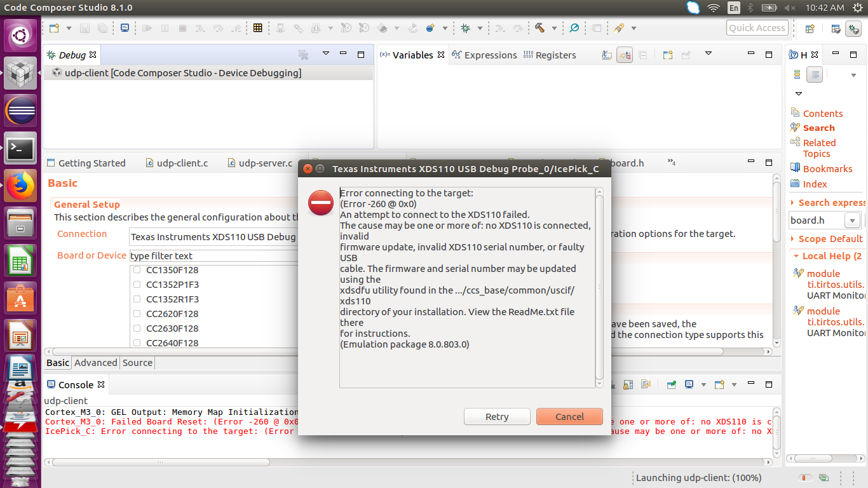This screenshot has width=868, height=488.
Task: Click the Save All toolbar icon
Action: pyautogui.click(x=102, y=28)
